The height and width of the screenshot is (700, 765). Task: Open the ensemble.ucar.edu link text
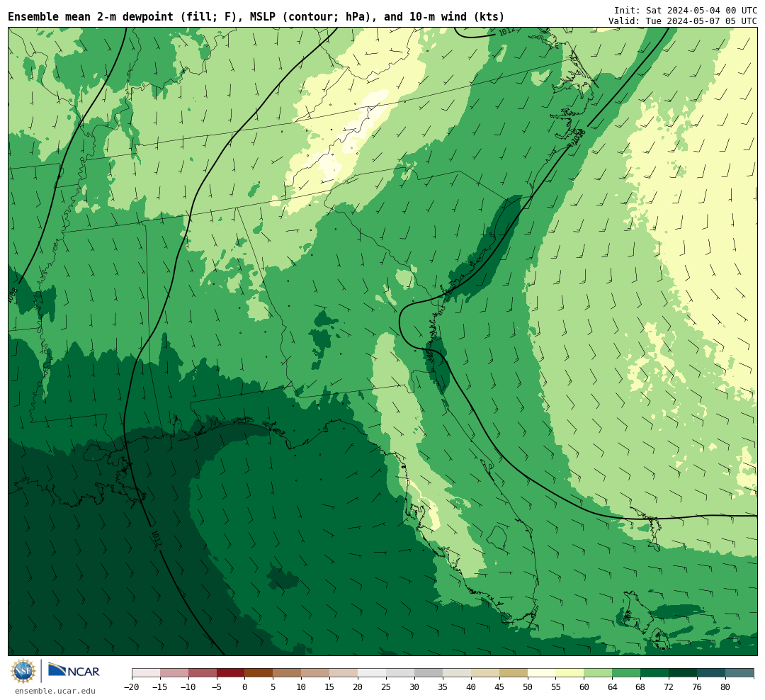(x=55, y=691)
